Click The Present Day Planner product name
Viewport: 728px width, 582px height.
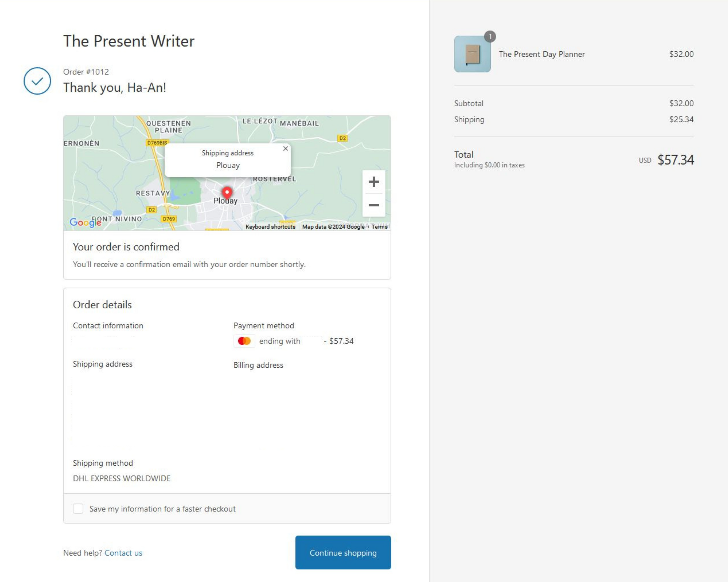[542, 54]
